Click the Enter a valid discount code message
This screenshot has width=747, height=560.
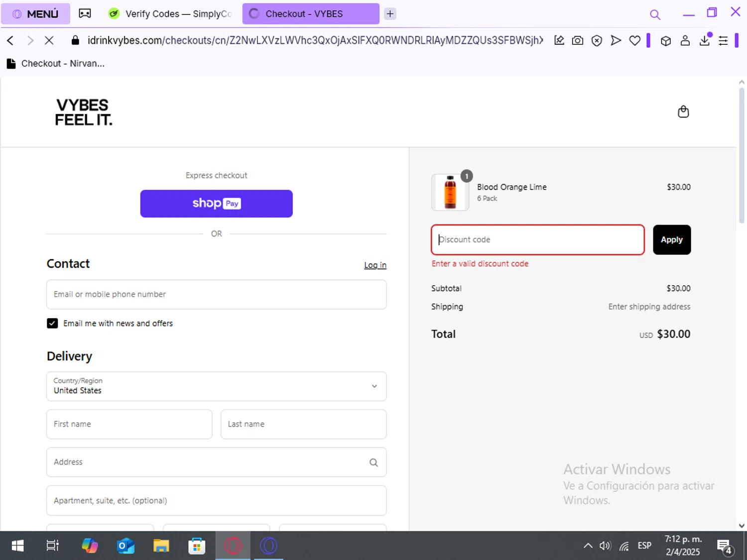(x=480, y=264)
